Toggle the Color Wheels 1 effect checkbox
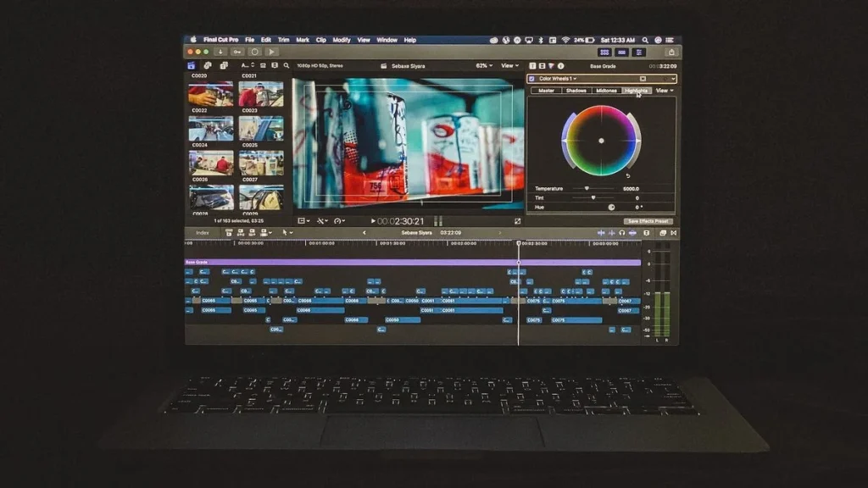The image size is (868, 488). [x=532, y=79]
